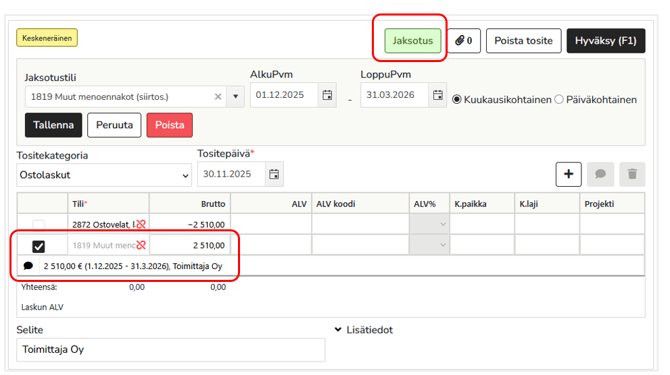Expand the Lisätiedot section

point(364,330)
